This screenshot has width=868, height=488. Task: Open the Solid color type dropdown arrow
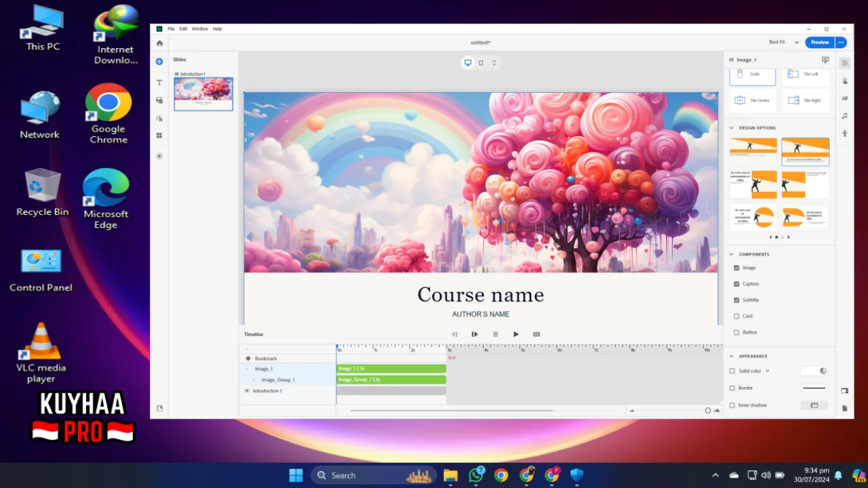[768, 371]
